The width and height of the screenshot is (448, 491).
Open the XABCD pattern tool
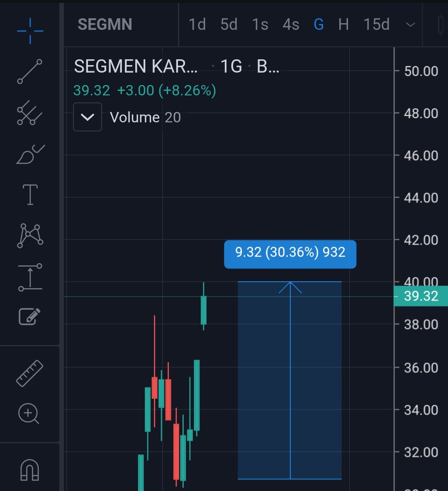(x=30, y=236)
